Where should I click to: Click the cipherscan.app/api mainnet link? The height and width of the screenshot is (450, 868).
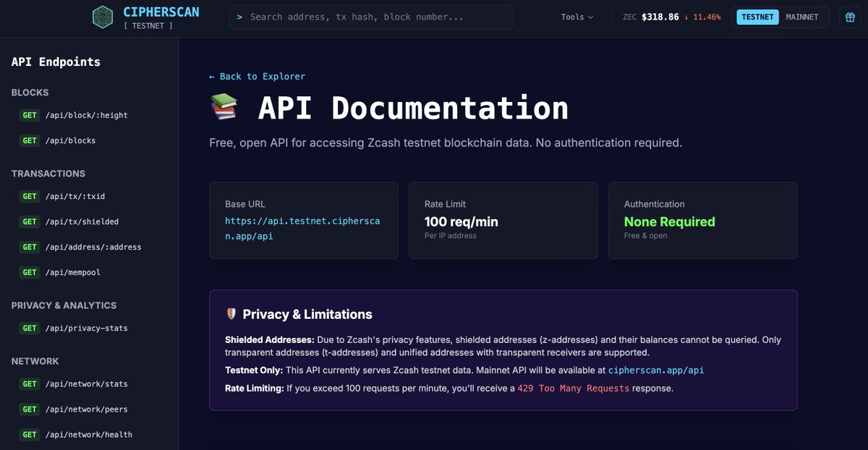tap(655, 370)
